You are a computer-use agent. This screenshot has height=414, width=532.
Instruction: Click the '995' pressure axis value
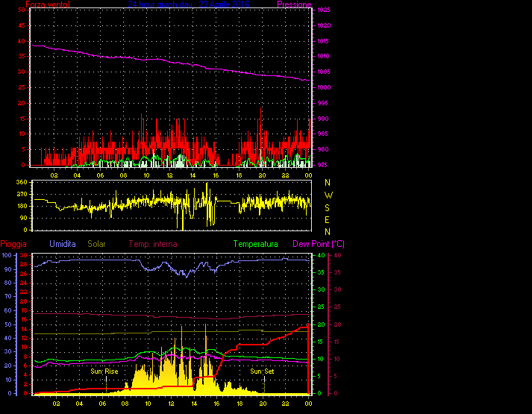pyautogui.click(x=322, y=103)
